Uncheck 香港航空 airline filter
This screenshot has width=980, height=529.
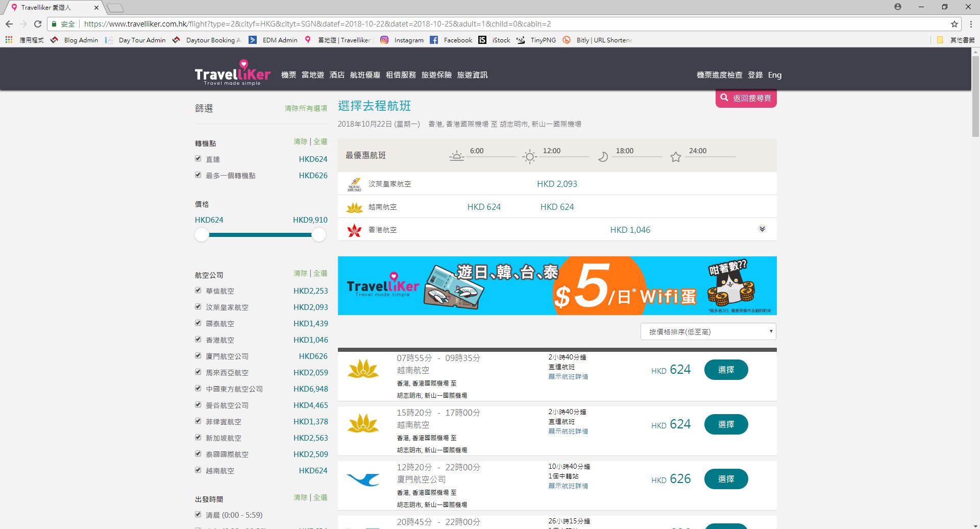(198, 340)
